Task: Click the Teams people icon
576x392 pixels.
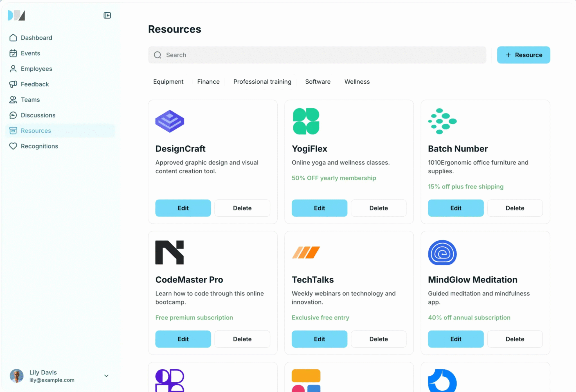Action: pos(13,100)
